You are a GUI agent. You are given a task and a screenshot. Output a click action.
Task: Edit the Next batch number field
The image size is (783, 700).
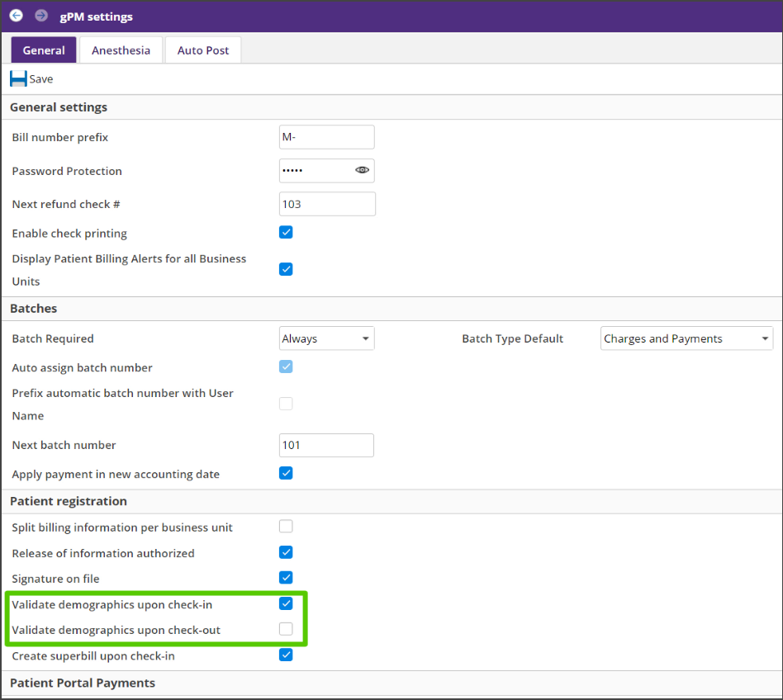326,445
